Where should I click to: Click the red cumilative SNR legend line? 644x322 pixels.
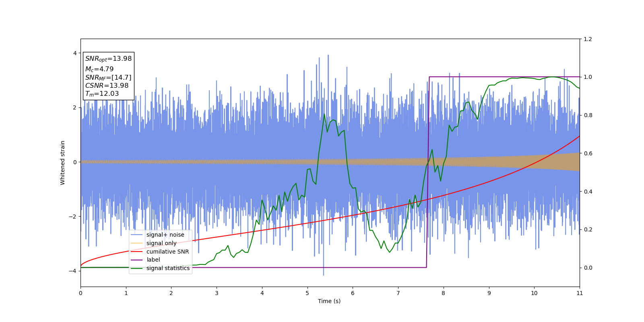pos(137,252)
